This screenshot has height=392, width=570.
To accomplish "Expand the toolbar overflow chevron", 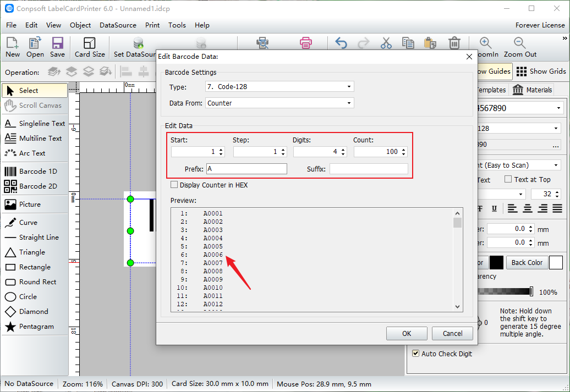I will (x=564, y=38).
